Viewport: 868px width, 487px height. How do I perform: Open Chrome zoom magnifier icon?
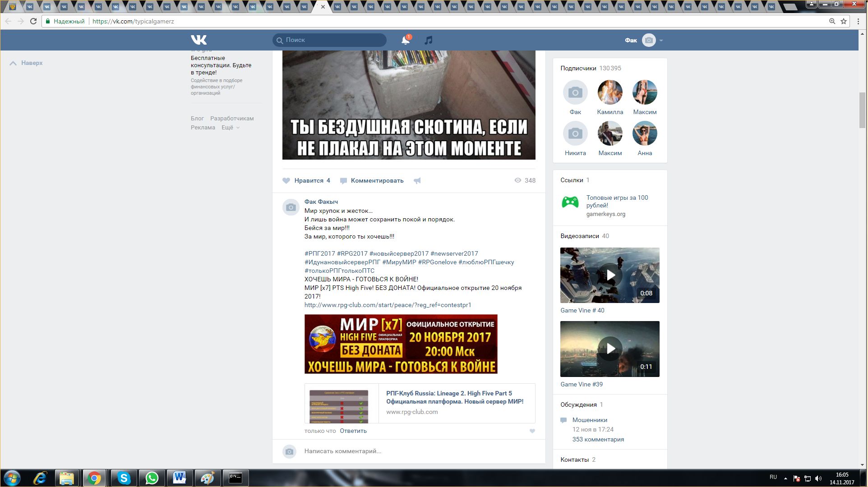tap(832, 21)
